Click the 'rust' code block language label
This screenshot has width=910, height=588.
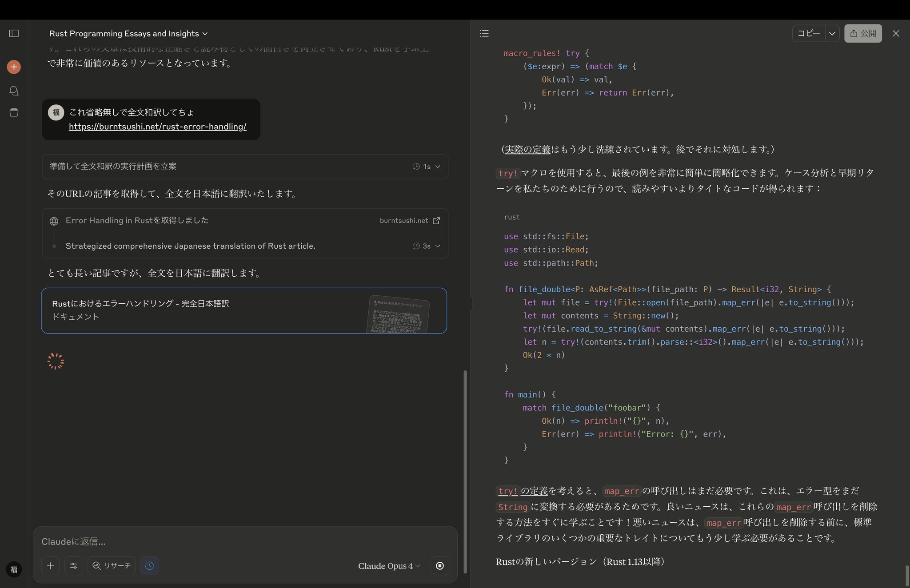tap(512, 217)
